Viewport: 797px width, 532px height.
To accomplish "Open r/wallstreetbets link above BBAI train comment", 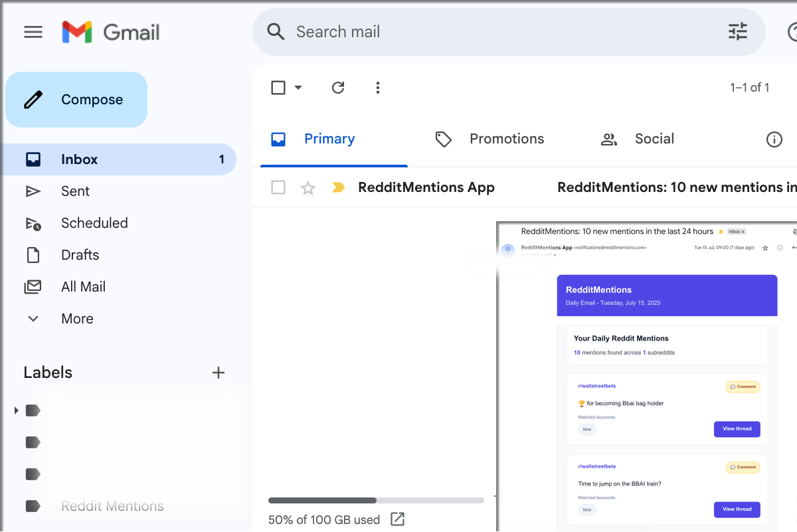I will point(596,466).
